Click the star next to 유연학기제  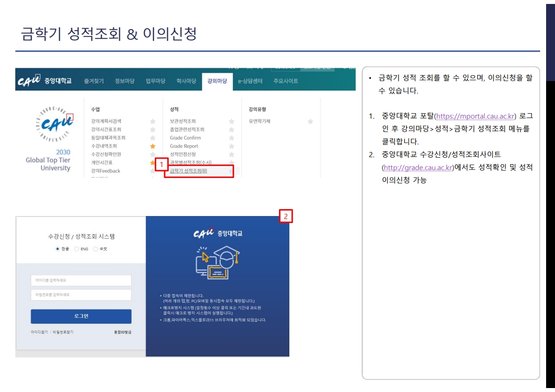coord(309,121)
